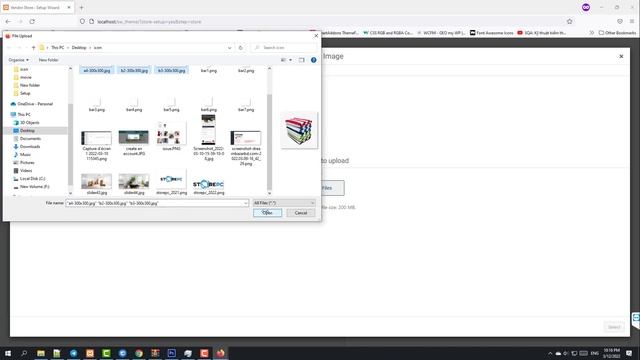Bookmark this page with the star icon

pyautogui.click(x=569, y=21)
